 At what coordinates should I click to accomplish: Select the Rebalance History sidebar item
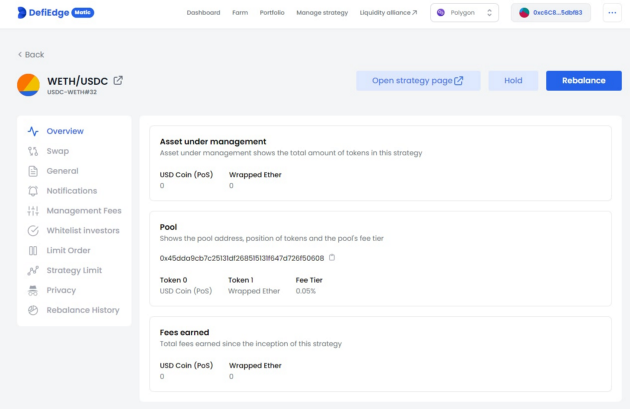click(83, 310)
